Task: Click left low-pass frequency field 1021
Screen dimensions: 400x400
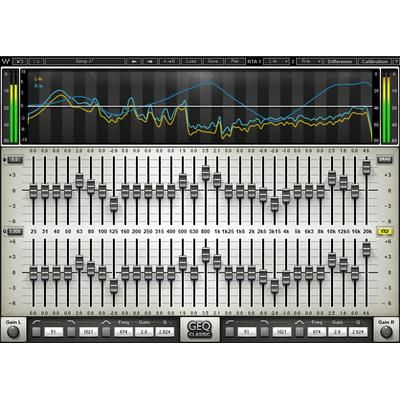Action: coord(89,332)
